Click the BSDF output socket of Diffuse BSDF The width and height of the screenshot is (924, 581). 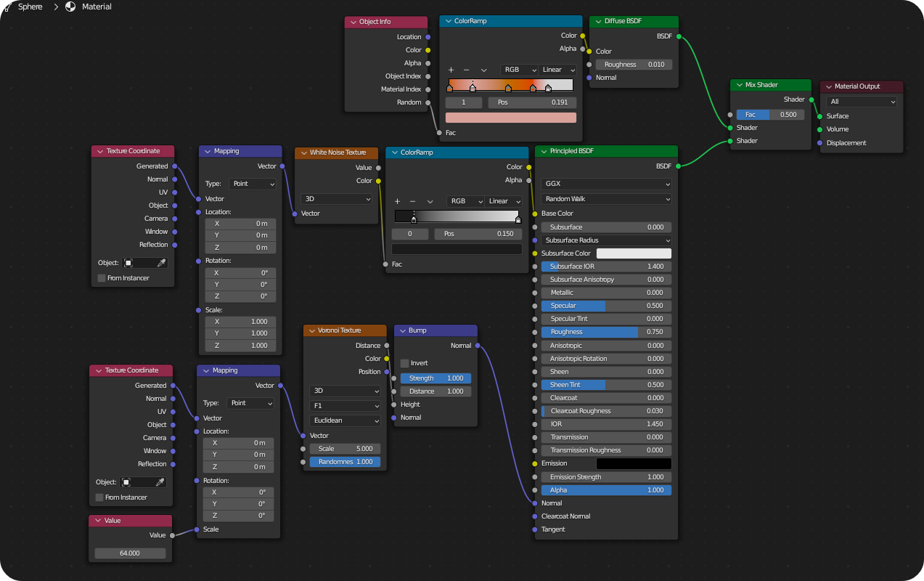pyautogui.click(x=679, y=36)
